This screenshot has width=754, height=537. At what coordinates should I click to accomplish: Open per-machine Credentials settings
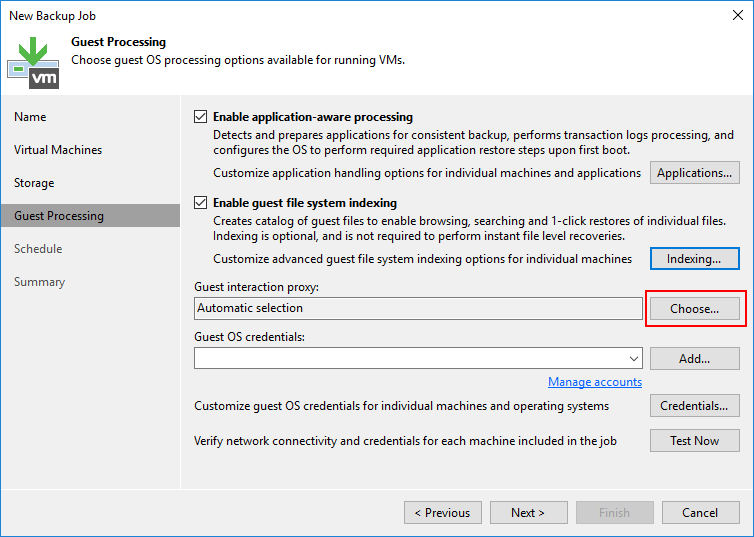pos(695,406)
